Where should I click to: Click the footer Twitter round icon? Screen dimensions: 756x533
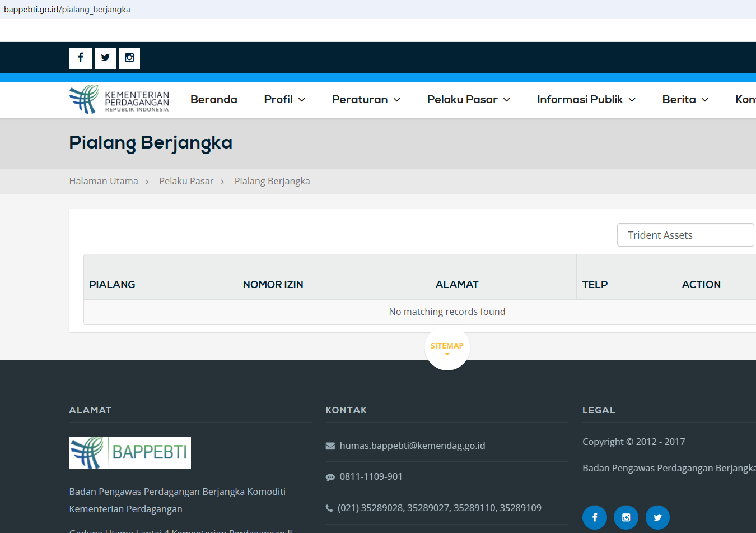(657, 517)
